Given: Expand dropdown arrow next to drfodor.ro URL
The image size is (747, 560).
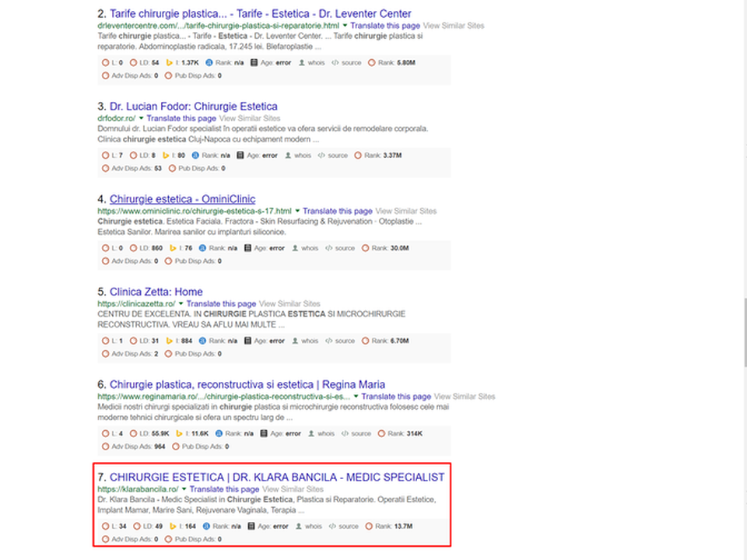Looking at the screenshot, I should (141, 118).
